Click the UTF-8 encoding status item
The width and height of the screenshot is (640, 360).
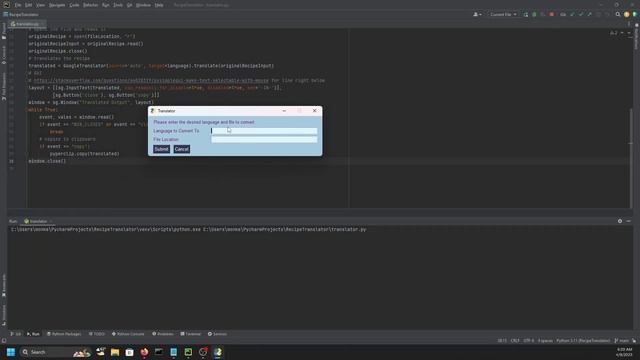(529, 340)
